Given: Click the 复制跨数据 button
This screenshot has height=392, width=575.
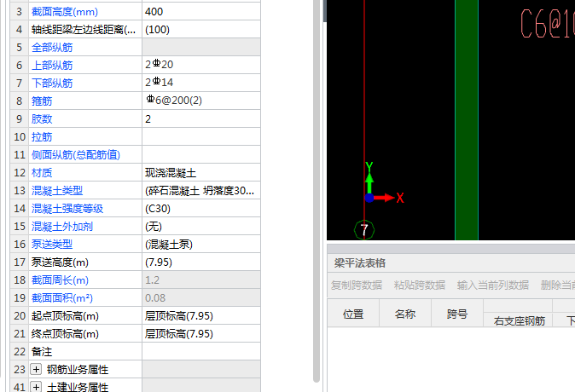Looking at the screenshot, I should (357, 285).
